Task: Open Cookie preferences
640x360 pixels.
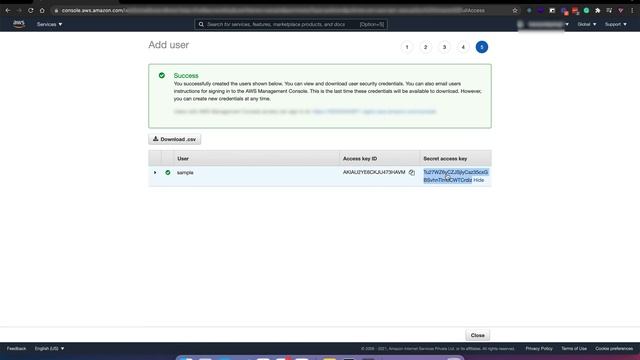Action: coord(614,349)
